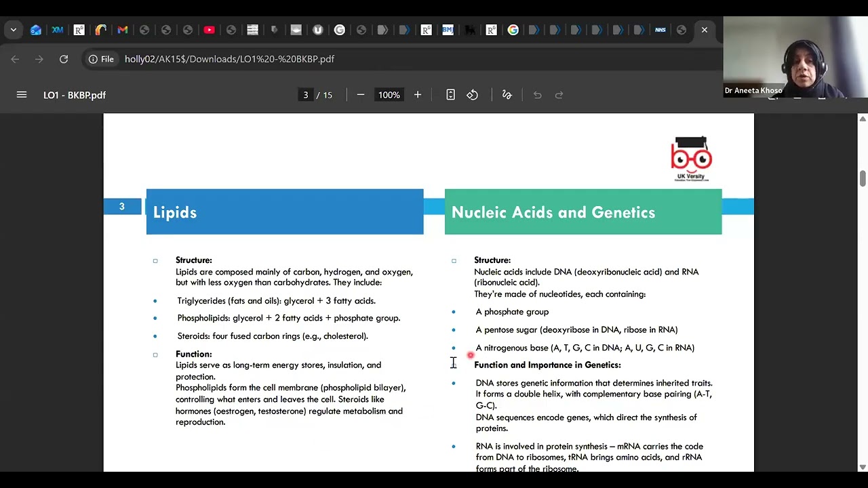The width and height of the screenshot is (868, 488).
Task: Click the Lipids slide heading
Action: click(x=175, y=213)
